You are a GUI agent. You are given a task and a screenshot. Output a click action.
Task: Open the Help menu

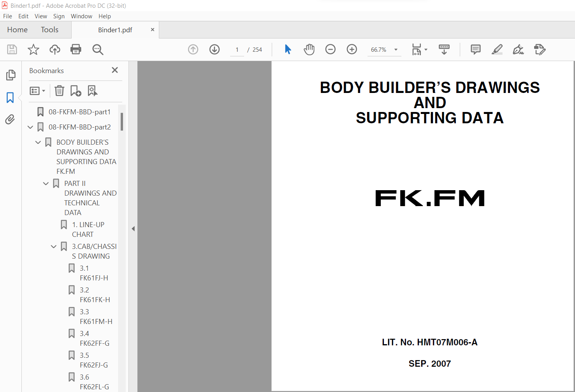(105, 16)
